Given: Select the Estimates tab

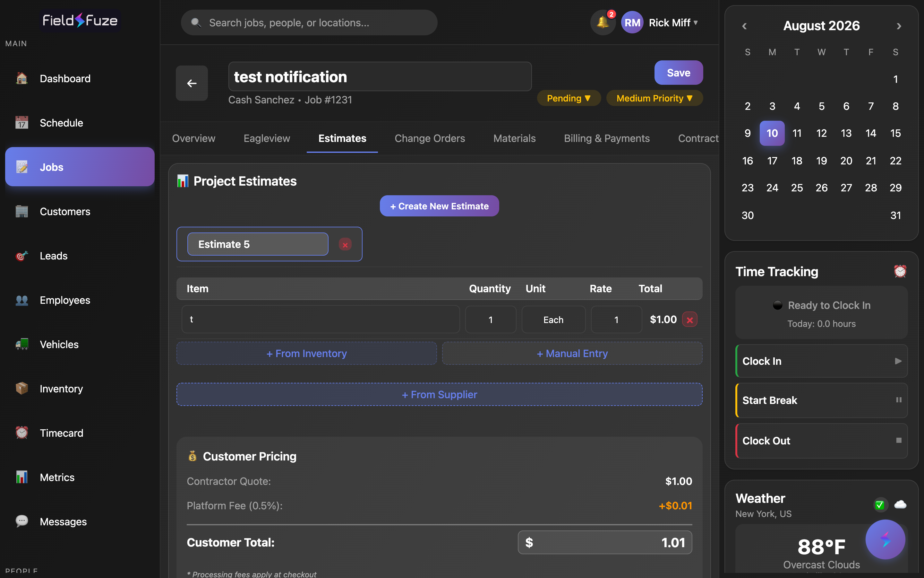Looking at the screenshot, I should click(x=342, y=138).
